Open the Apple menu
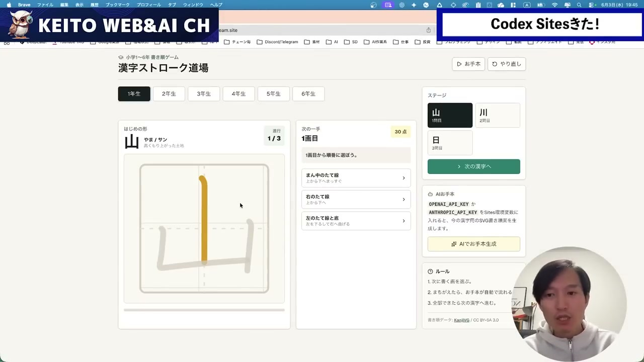Image resolution: width=644 pixels, height=362 pixels. (x=9, y=5)
